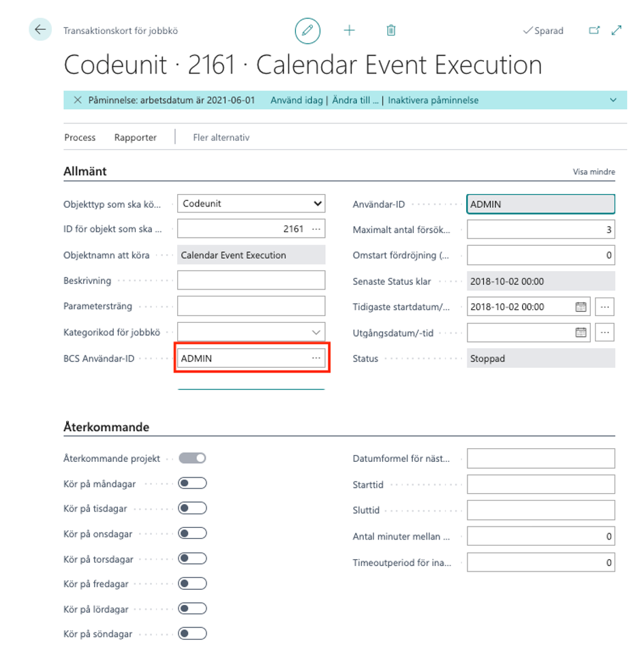Dismiss the work date reminder notification

point(78,100)
